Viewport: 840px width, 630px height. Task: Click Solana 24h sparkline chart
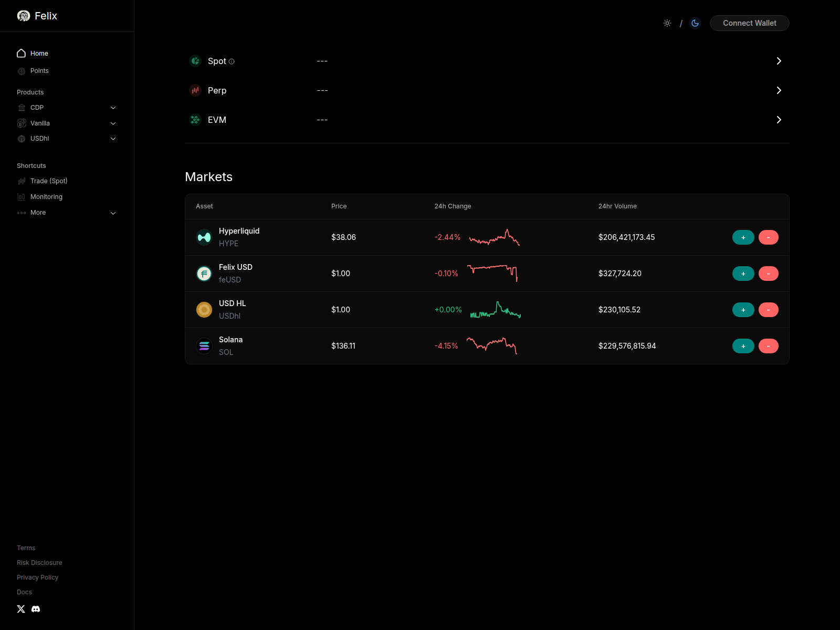[x=492, y=346]
